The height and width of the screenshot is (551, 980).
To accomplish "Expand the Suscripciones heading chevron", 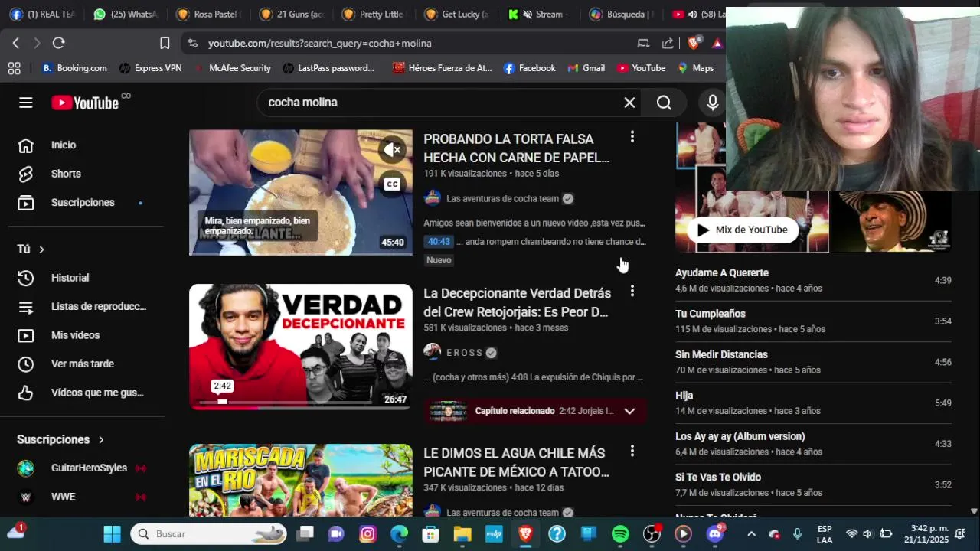I will click(100, 439).
